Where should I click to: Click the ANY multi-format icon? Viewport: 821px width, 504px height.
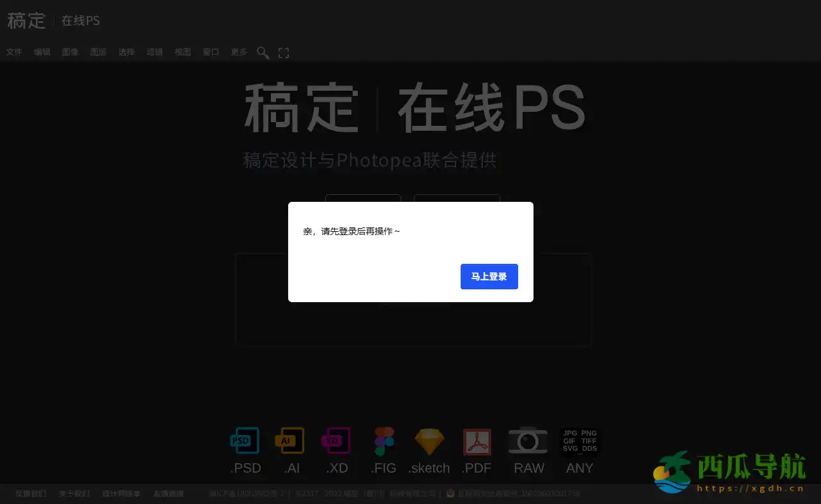click(579, 441)
